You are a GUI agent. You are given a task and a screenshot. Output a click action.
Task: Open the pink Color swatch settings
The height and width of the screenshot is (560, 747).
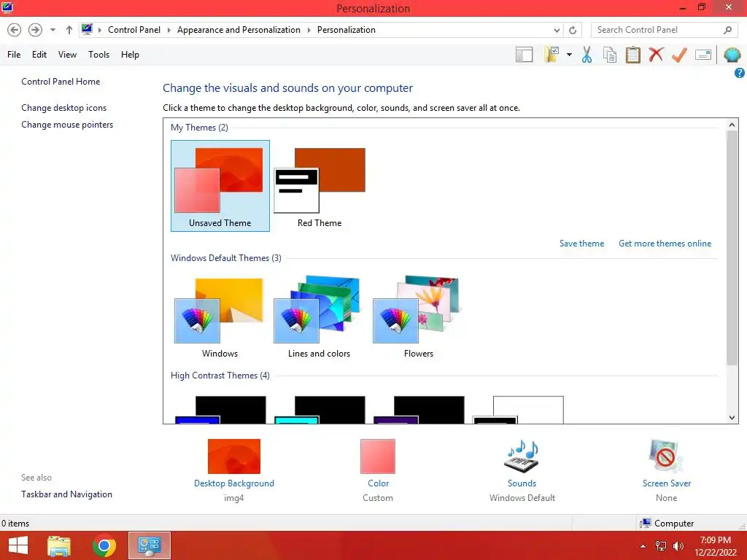click(378, 456)
